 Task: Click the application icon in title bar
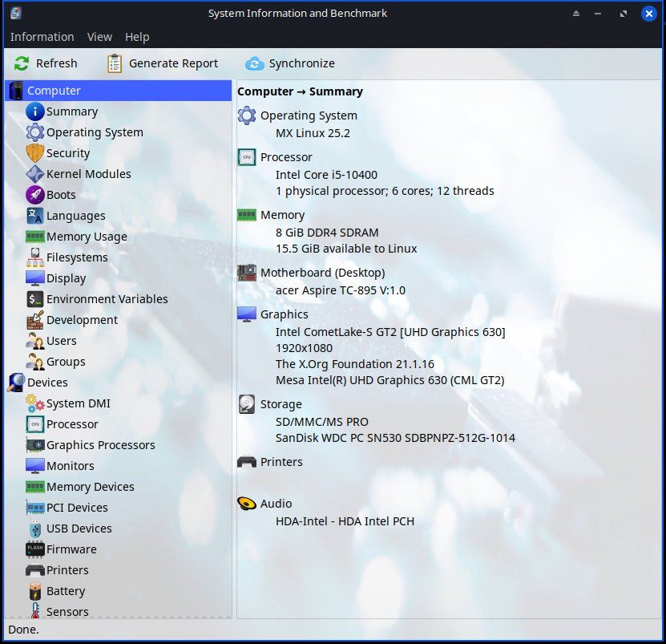pos(16,13)
